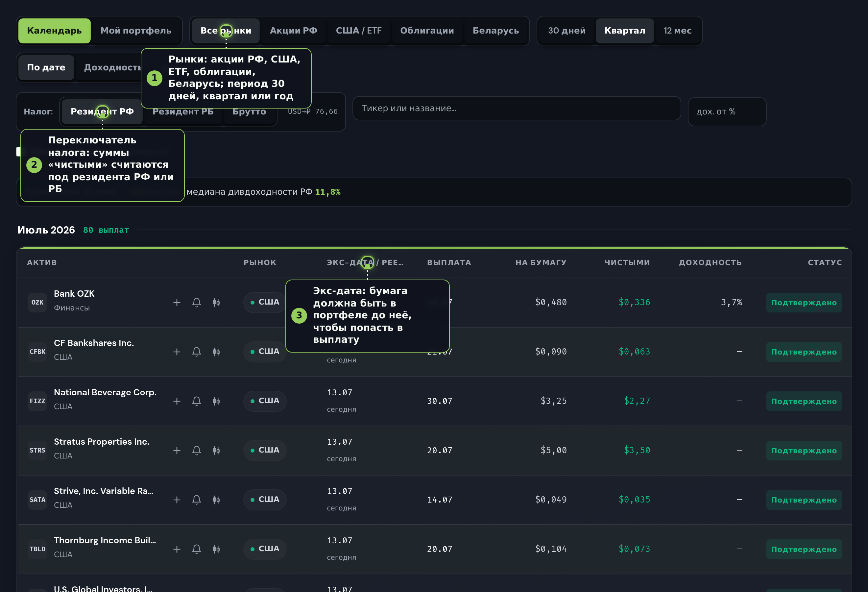Screen dimensions: 868x592
Task: Click США market chip for Stratus Properties Inc.
Action: pos(265,450)
